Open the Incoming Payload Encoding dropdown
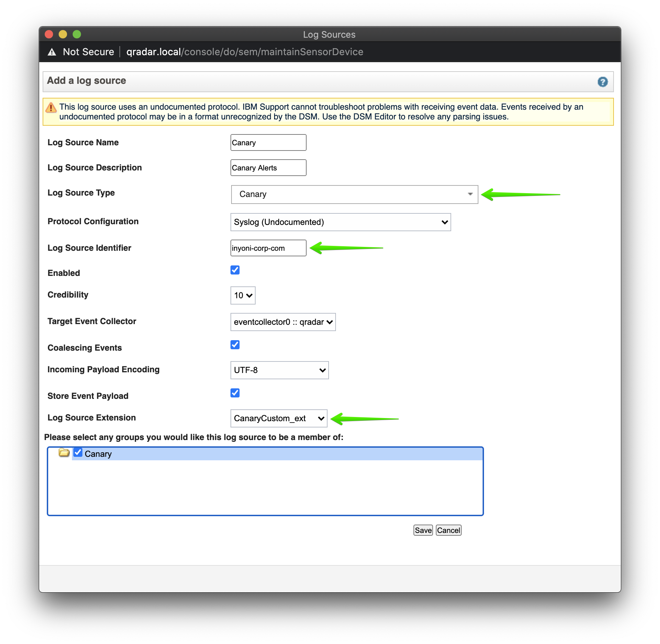The height and width of the screenshot is (644, 660). 279,370
